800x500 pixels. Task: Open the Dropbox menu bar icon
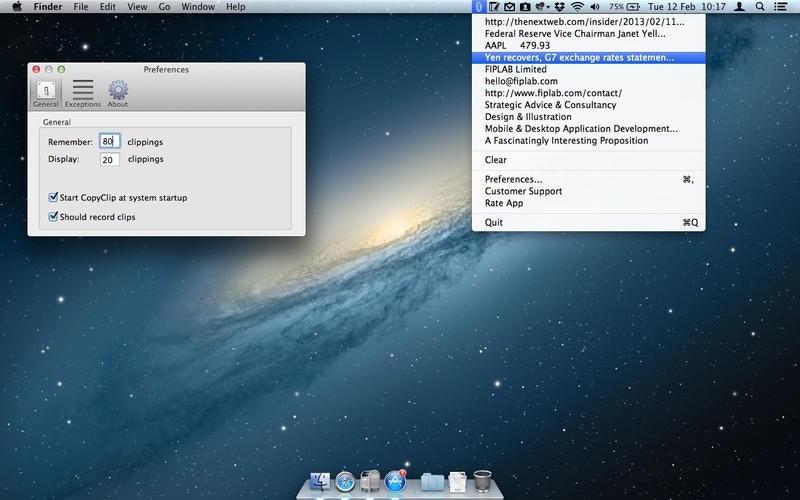(x=560, y=7)
